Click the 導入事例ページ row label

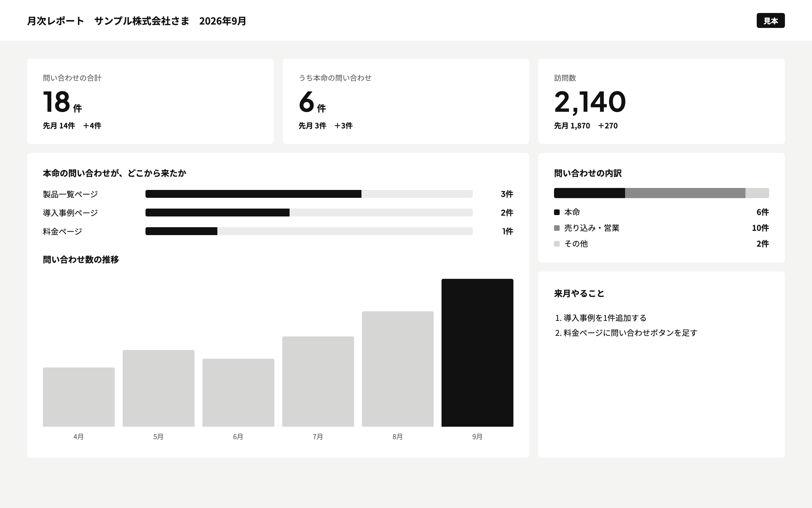(x=70, y=213)
